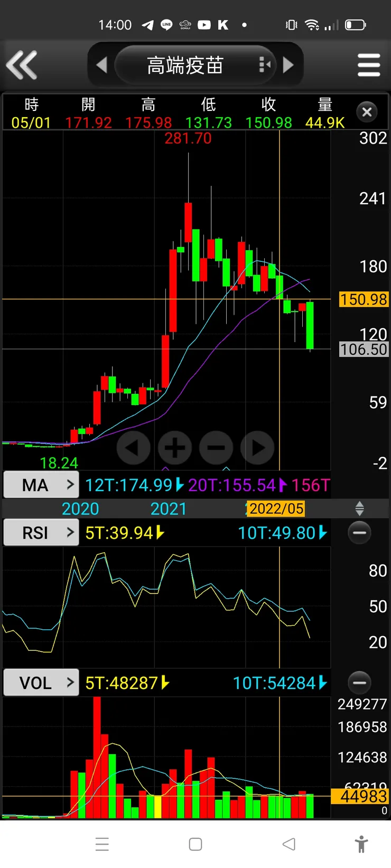Zoom in the chart with plus
Screen dimensions: 391x868
coord(175,448)
